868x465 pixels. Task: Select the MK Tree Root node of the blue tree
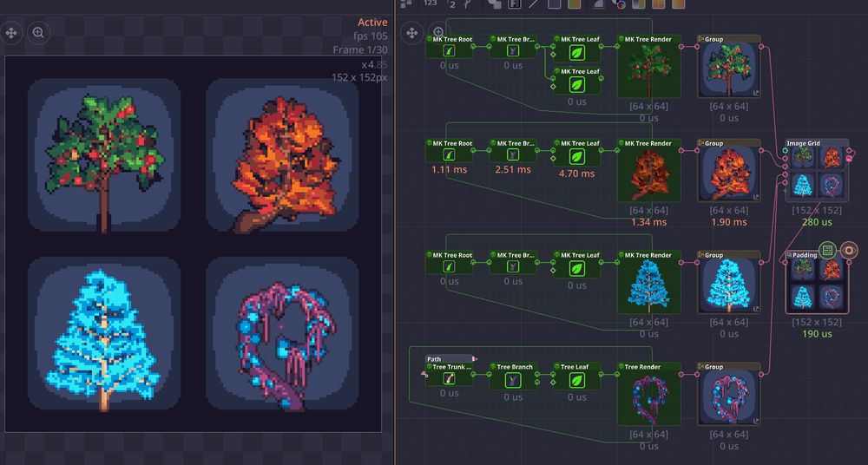450,262
